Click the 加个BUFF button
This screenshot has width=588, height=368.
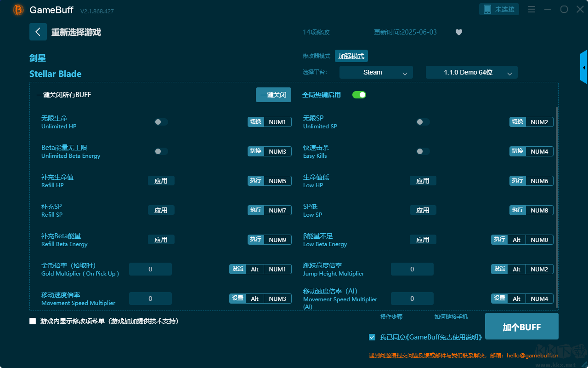(521, 327)
